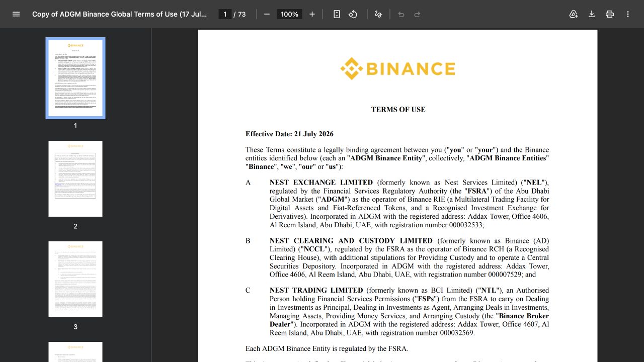Click the fit to page icon
Viewport: 644px width, 362px height.
(x=337, y=14)
